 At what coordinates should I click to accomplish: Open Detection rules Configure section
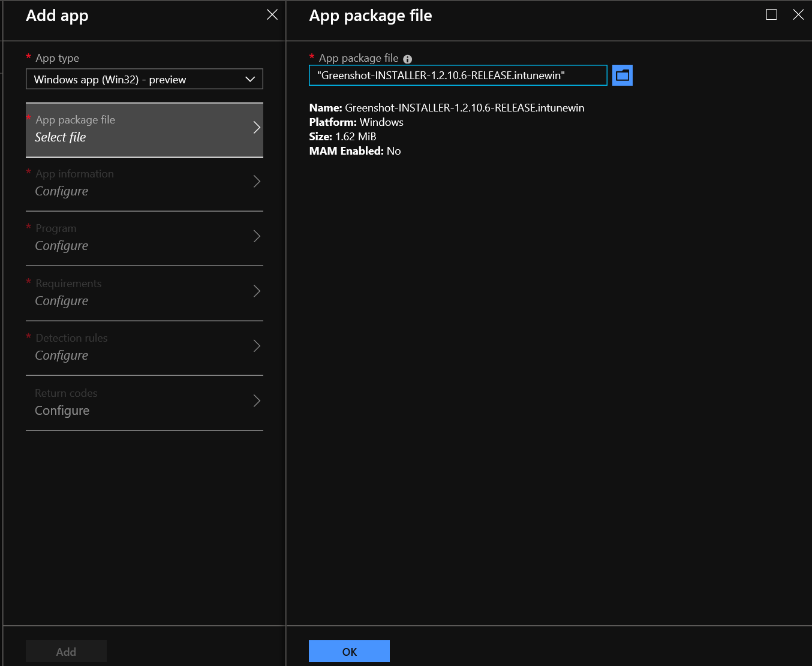(x=145, y=349)
